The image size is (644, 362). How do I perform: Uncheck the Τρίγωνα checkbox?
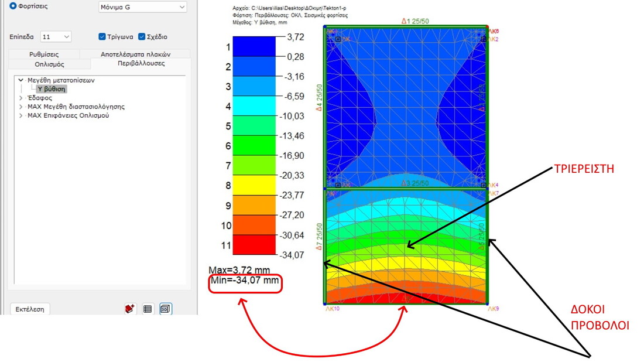click(102, 36)
